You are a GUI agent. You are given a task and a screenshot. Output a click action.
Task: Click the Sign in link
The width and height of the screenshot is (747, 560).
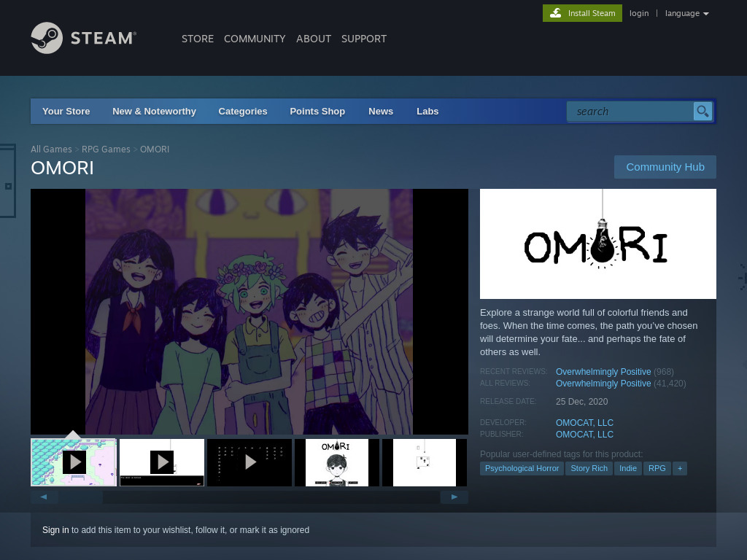55,530
